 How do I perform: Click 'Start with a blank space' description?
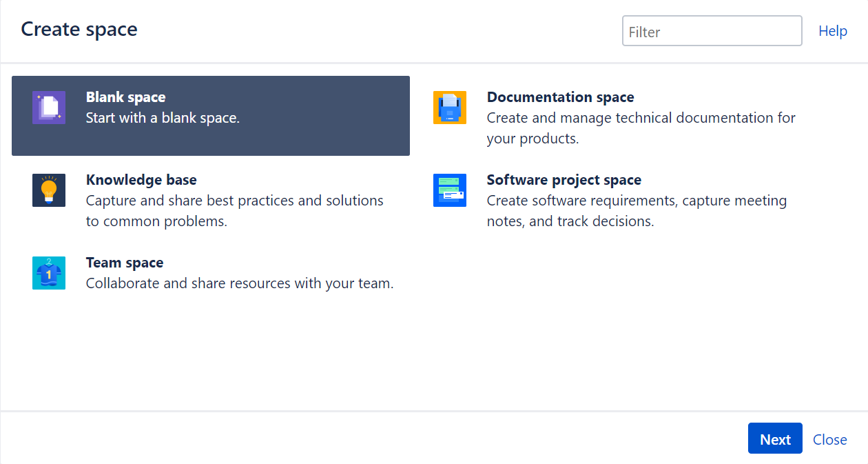[x=163, y=118]
